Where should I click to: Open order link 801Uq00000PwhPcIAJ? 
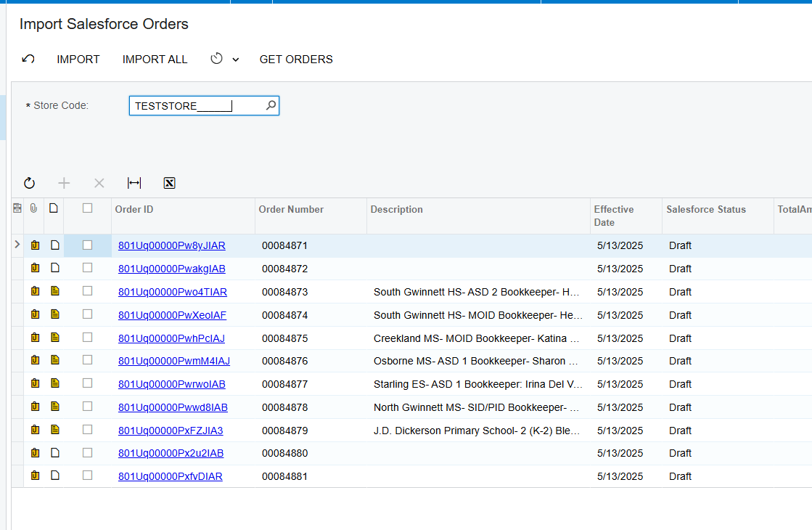click(171, 339)
